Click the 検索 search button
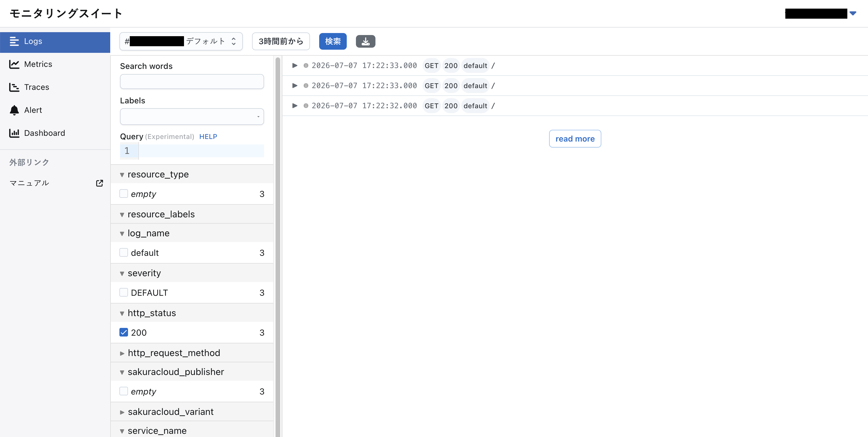Image resolution: width=868 pixels, height=437 pixels. coord(333,41)
